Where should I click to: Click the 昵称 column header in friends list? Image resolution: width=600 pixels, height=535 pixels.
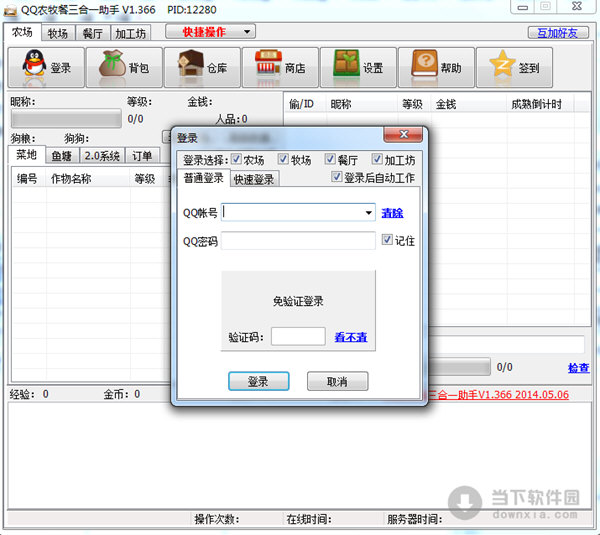(x=362, y=104)
